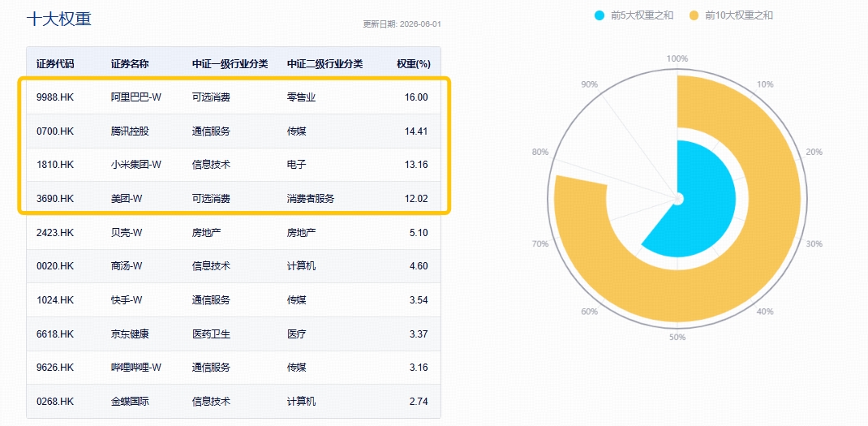The height and width of the screenshot is (426, 868).
Task: Select the 9988.HK security code
Action: [55, 97]
